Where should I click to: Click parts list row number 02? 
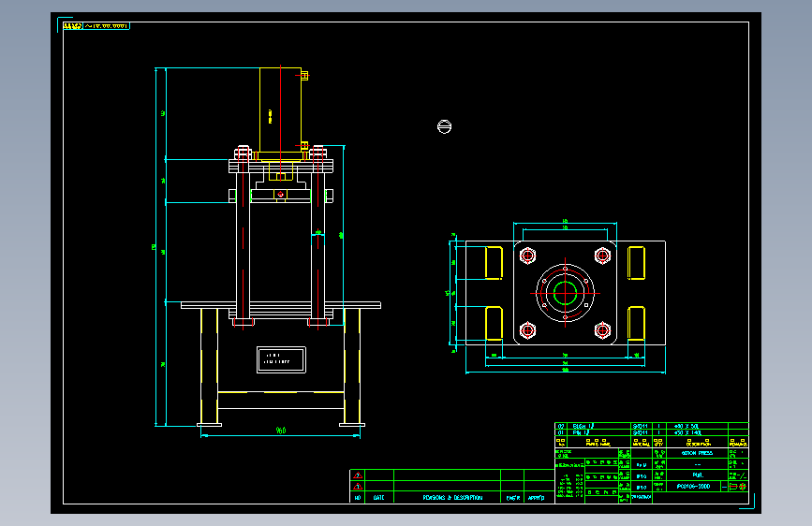tap(560, 427)
